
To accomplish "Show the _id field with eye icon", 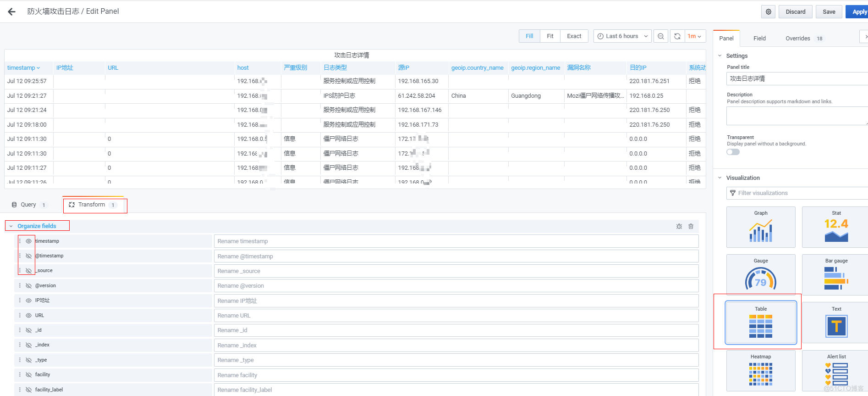I will pos(28,330).
